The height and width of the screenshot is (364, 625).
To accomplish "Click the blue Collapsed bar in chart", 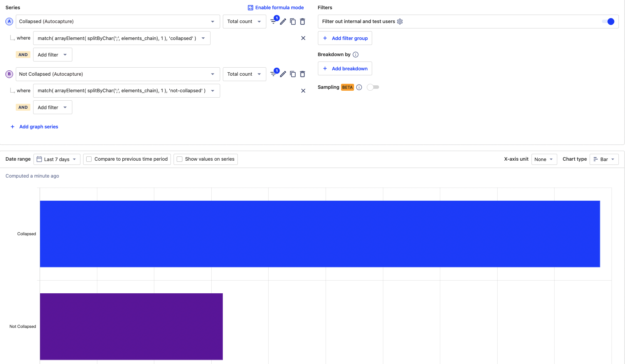I will [319, 234].
